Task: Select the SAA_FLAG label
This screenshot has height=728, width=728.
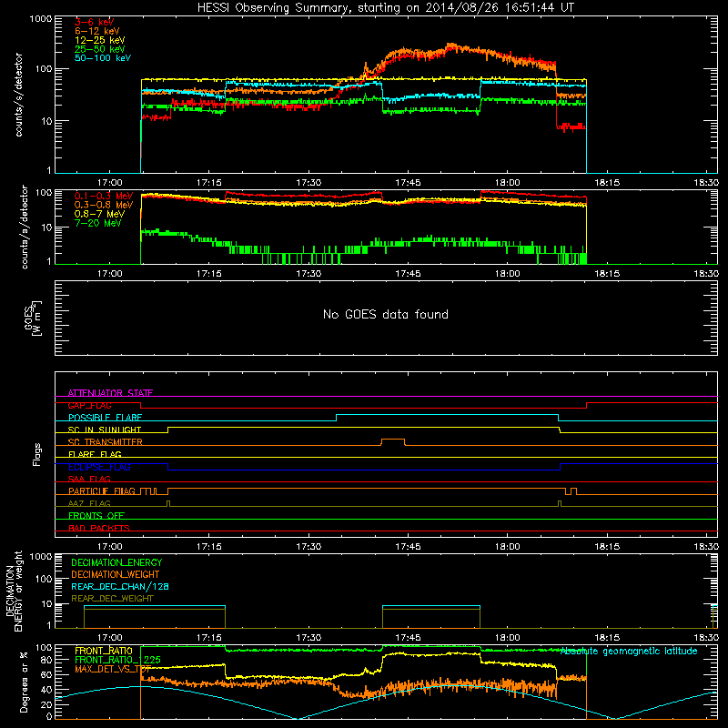Action: coord(89,479)
